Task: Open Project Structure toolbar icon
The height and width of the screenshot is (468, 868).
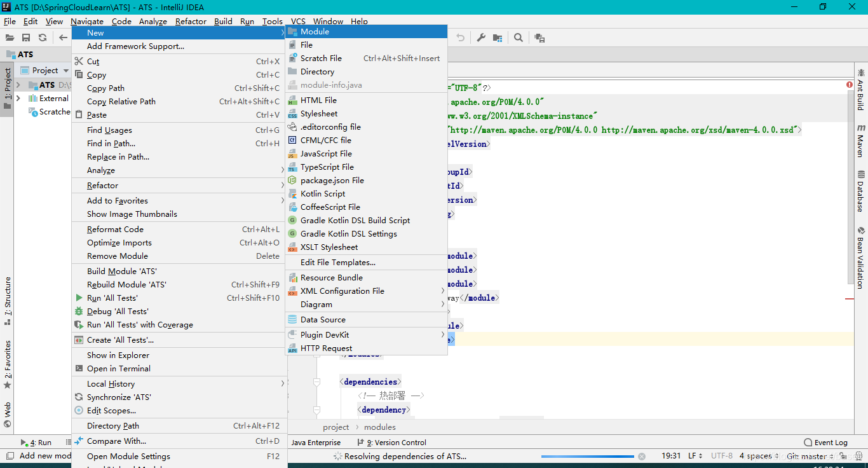Action: tap(498, 38)
